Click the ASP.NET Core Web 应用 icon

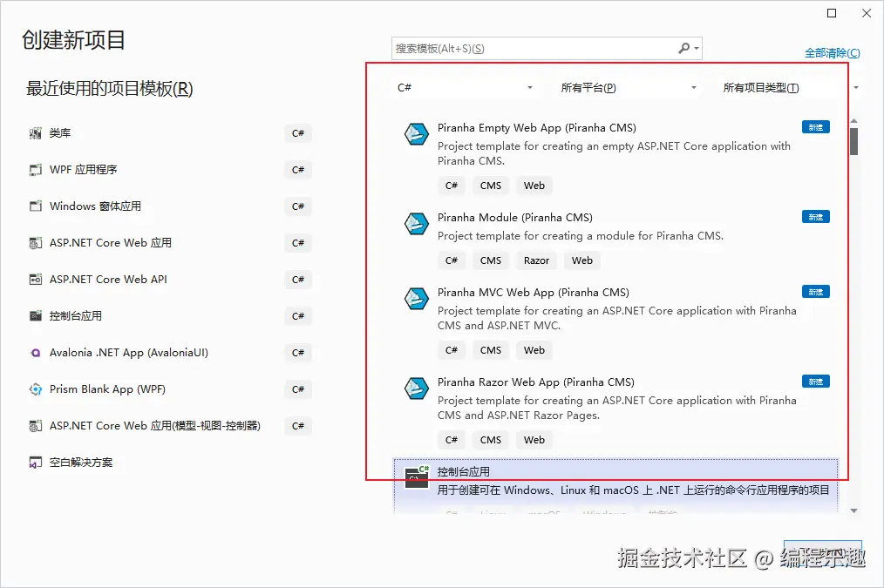tap(36, 243)
